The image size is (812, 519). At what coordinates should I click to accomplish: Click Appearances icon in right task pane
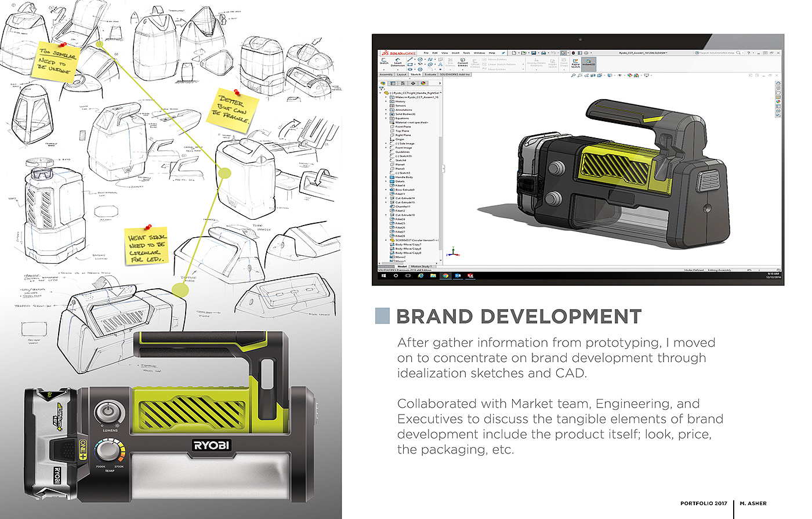[x=778, y=101]
